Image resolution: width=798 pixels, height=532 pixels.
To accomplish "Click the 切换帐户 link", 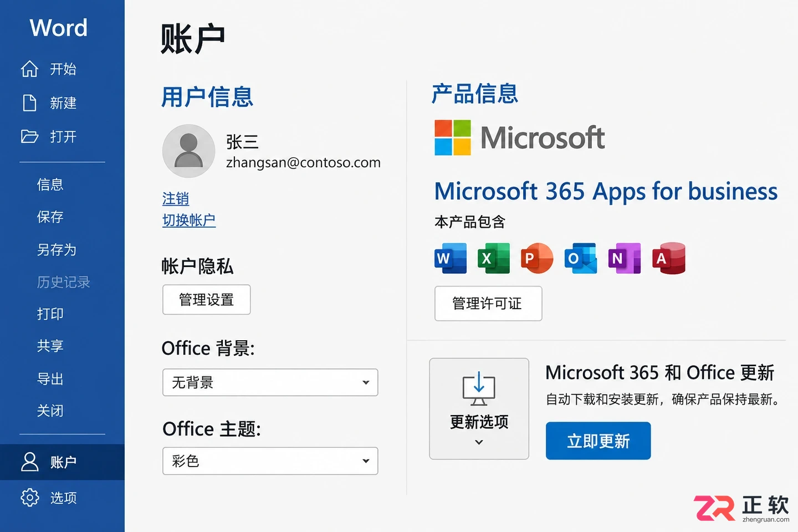I will click(189, 220).
